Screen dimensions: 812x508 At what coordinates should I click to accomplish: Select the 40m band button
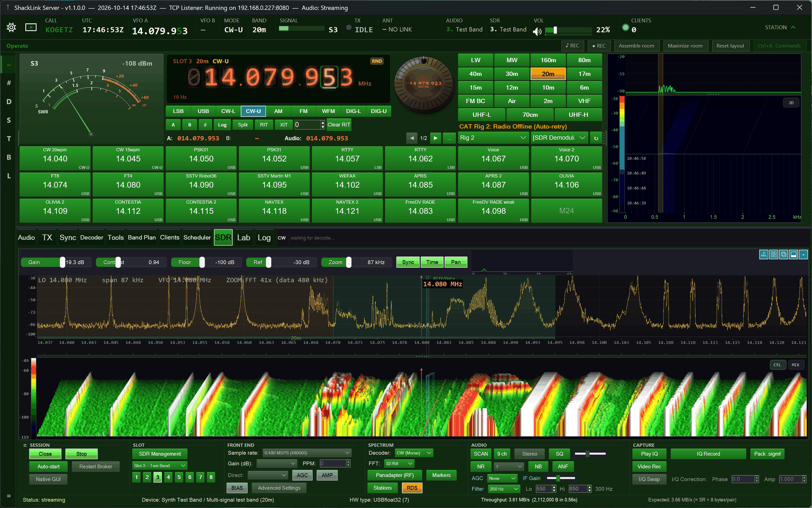(475, 74)
